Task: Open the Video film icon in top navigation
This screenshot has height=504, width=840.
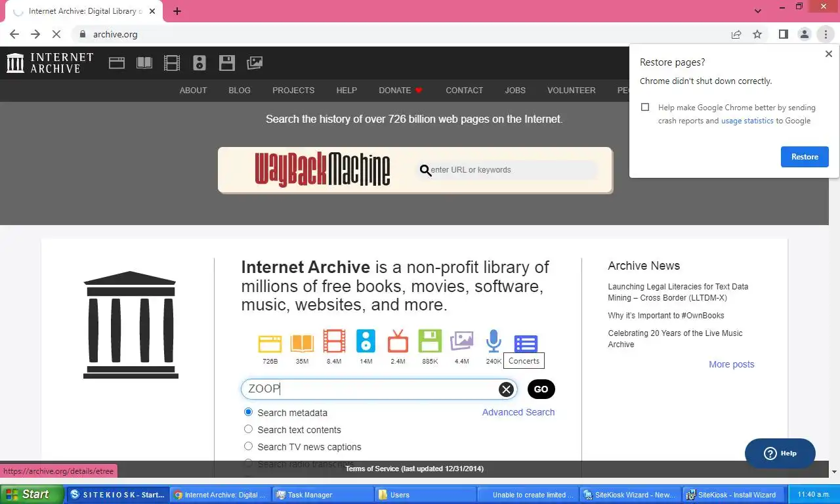Action: click(x=172, y=63)
